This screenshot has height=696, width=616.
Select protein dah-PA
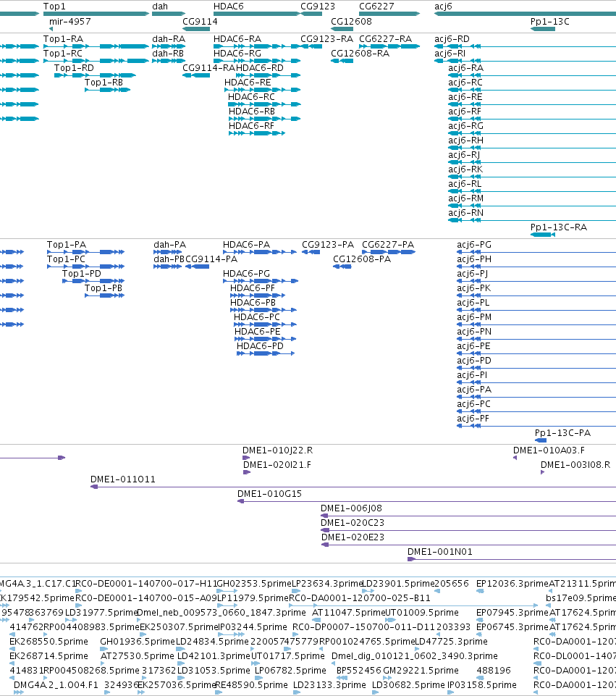(x=168, y=252)
